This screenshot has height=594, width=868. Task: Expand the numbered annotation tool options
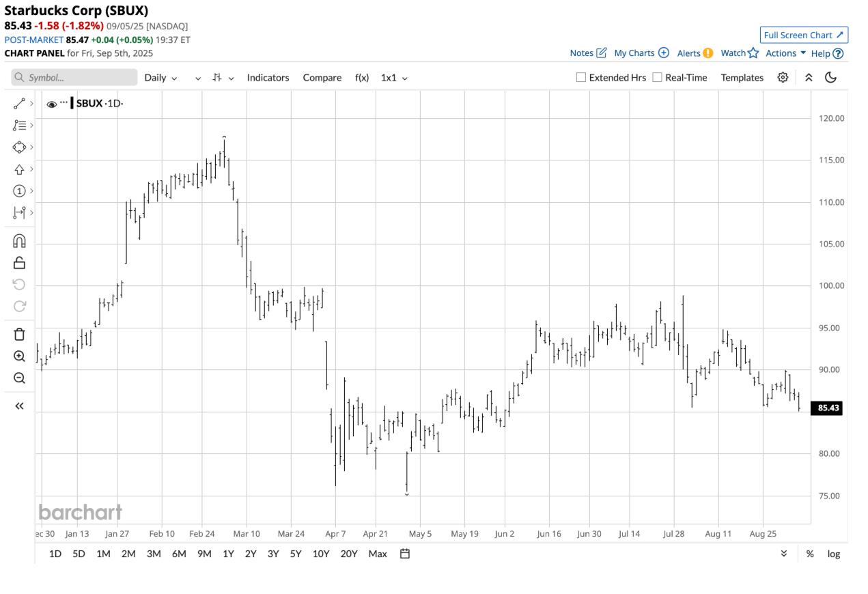tap(31, 191)
